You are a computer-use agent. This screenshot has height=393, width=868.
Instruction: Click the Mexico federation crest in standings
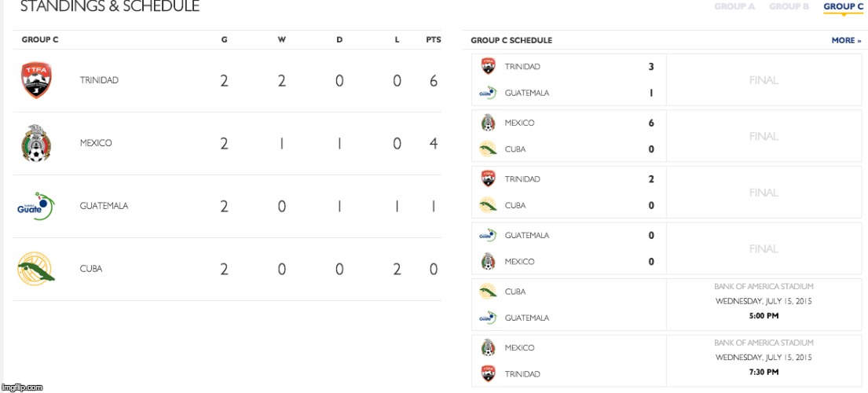tap(36, 143)
